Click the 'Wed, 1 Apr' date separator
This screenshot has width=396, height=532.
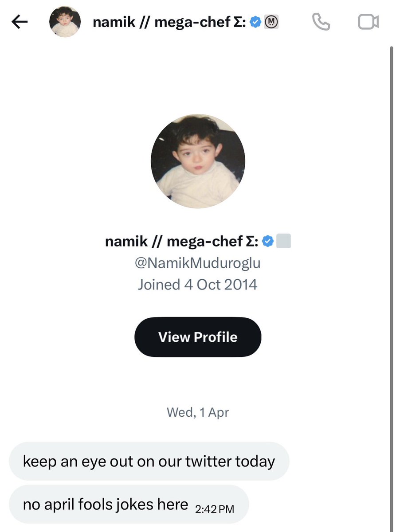(198, 412)
